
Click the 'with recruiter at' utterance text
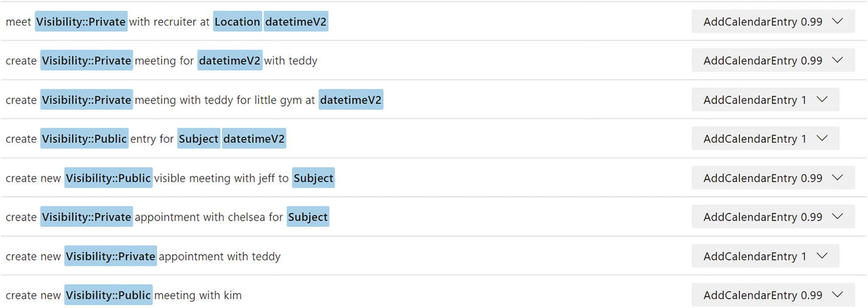(169, 22)
